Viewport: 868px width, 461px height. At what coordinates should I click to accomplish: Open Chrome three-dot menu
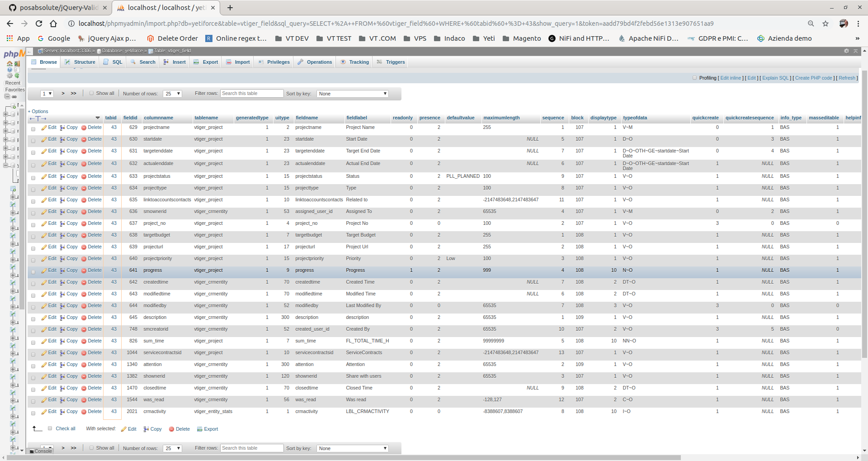858,24
